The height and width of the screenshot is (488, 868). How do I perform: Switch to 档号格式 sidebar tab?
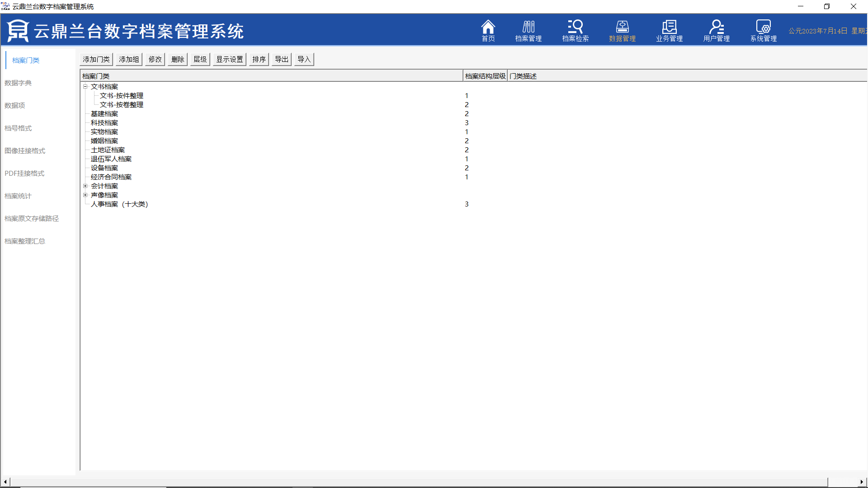[18, 128]
